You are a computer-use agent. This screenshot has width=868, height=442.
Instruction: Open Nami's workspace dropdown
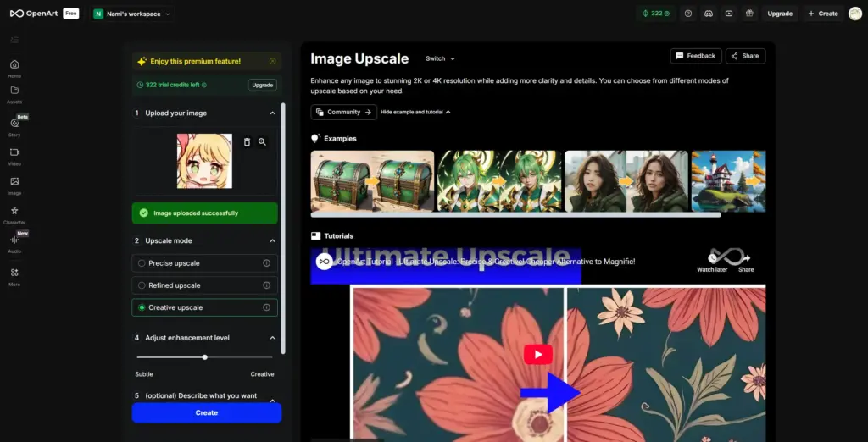[x=133, y=14]
